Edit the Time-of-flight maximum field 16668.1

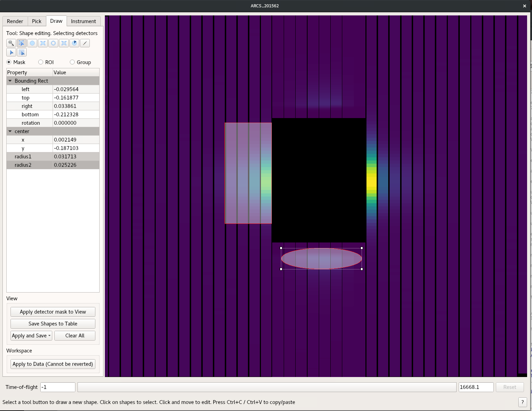(x=476, y=387)
